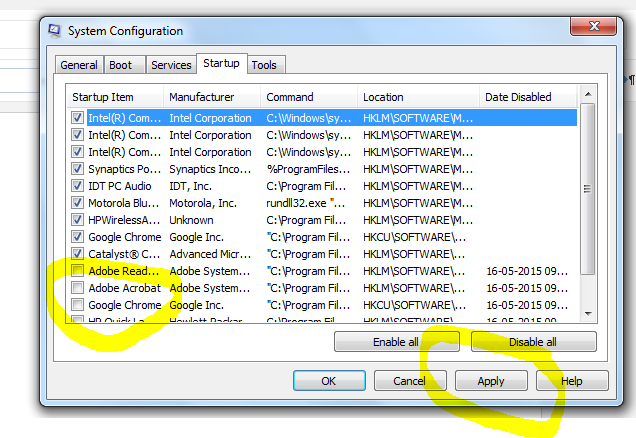Sort by Startup Item column header
Viewport: 636px width, 438px height.
point(115,97)
